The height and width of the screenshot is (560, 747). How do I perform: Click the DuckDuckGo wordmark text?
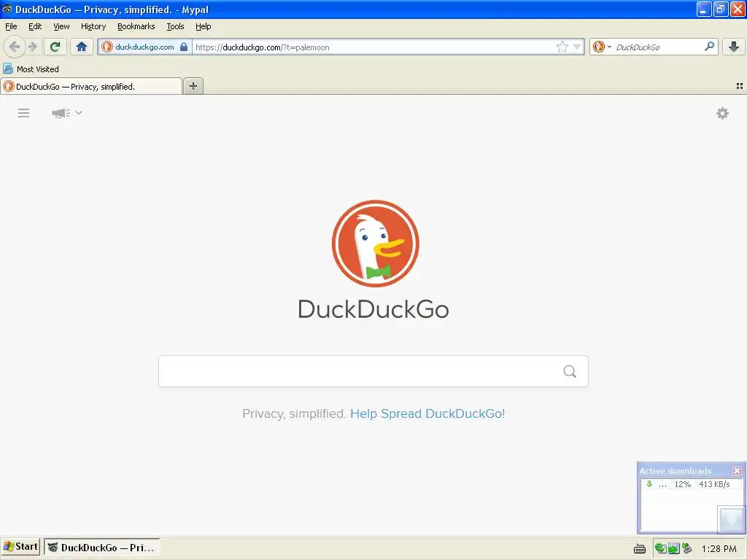coord(373,309)
